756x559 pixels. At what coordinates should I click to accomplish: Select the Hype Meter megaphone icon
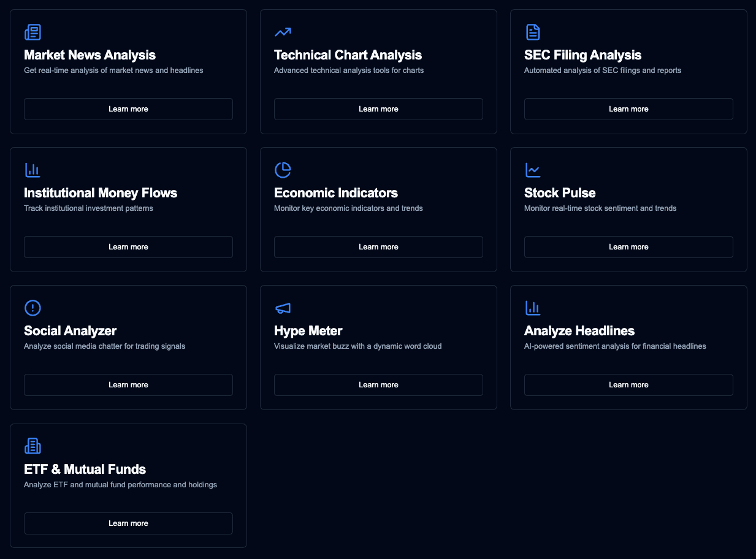[x=283, y=308]
